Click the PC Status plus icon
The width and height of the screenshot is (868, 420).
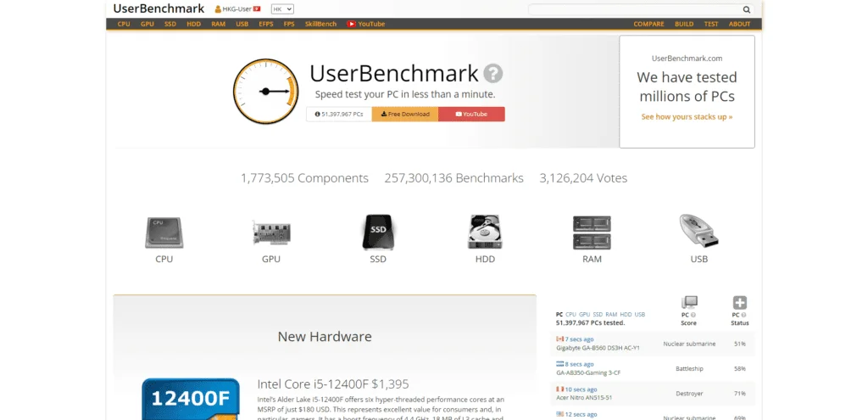tap(739, 303)
